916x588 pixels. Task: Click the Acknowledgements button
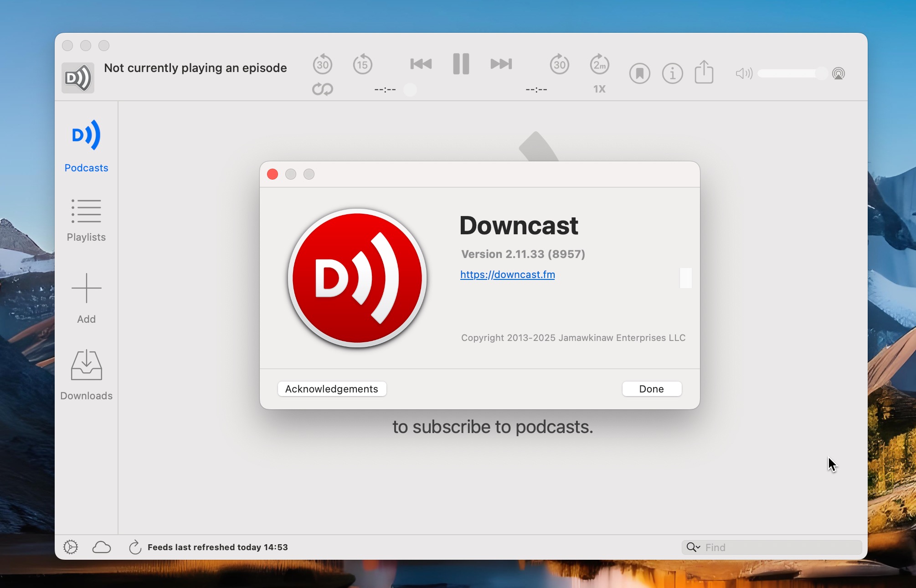(x=332, y=389)
